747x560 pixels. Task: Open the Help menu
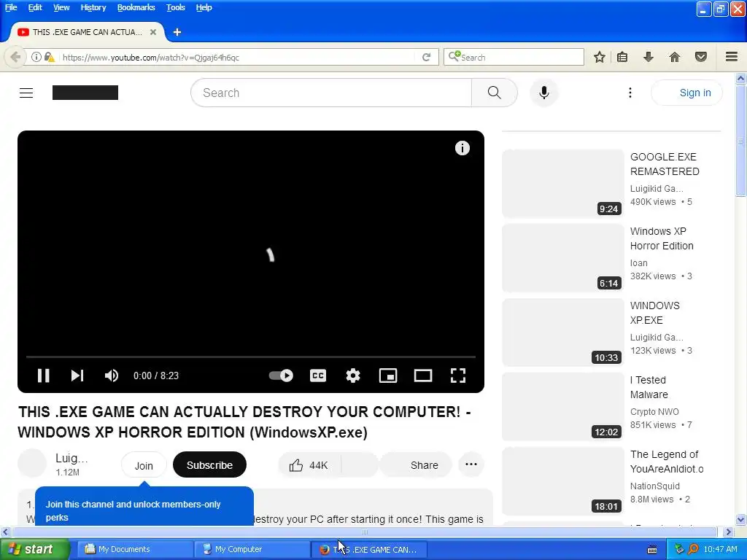(x=204, y=7)
